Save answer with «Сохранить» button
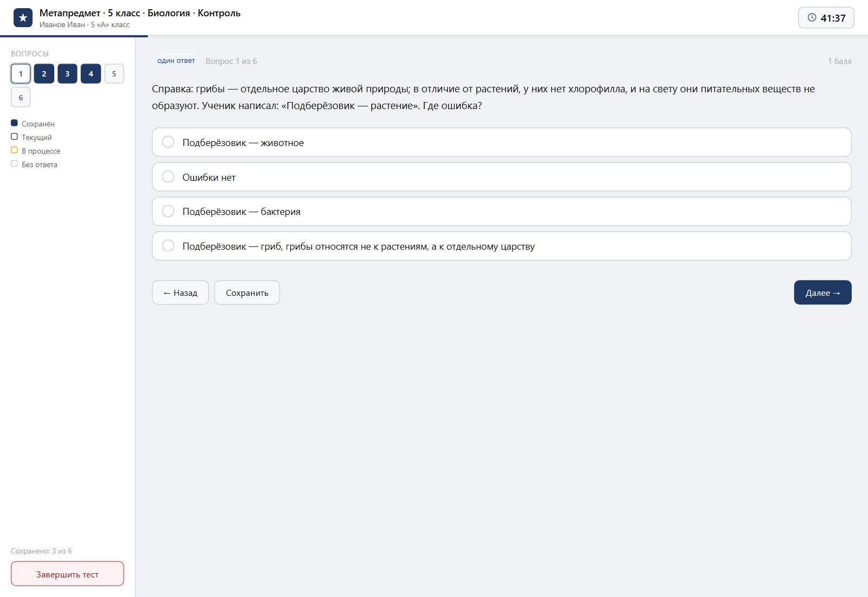Viewport: 868px width, 597px height. coord(247,293)
